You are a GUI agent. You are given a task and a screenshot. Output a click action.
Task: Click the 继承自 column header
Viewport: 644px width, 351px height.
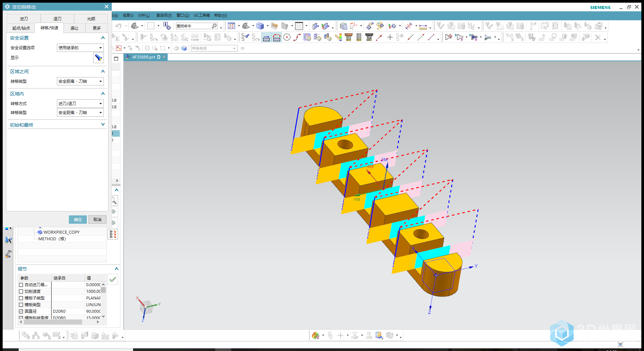[x=68, y=278]
